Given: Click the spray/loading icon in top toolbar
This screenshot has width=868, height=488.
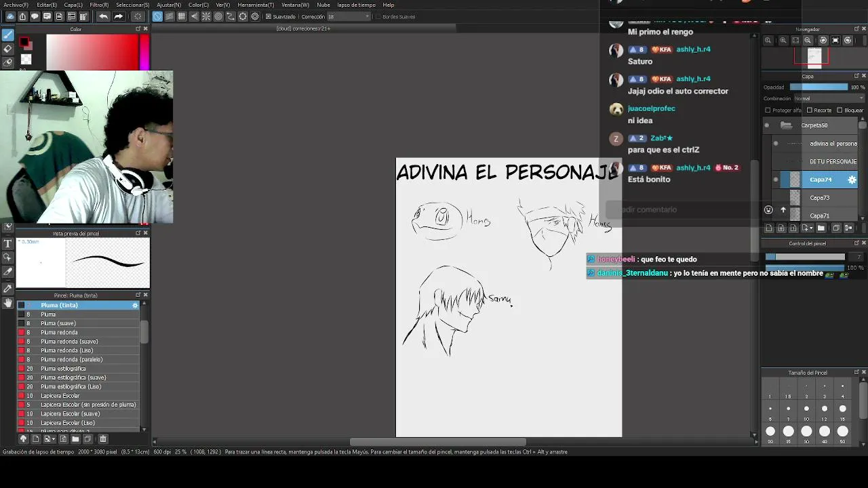Looking at the screenshot, I should [138, 16].
